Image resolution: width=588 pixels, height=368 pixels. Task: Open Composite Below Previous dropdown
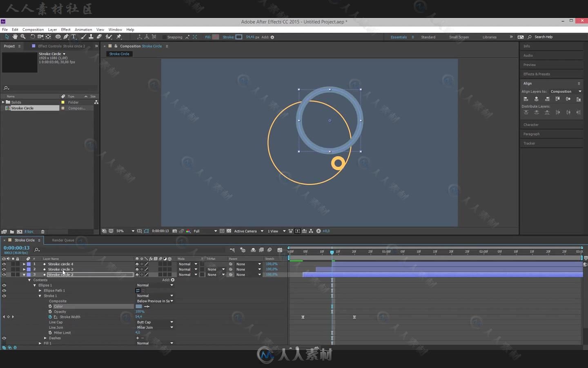click(x=155, y=301)
